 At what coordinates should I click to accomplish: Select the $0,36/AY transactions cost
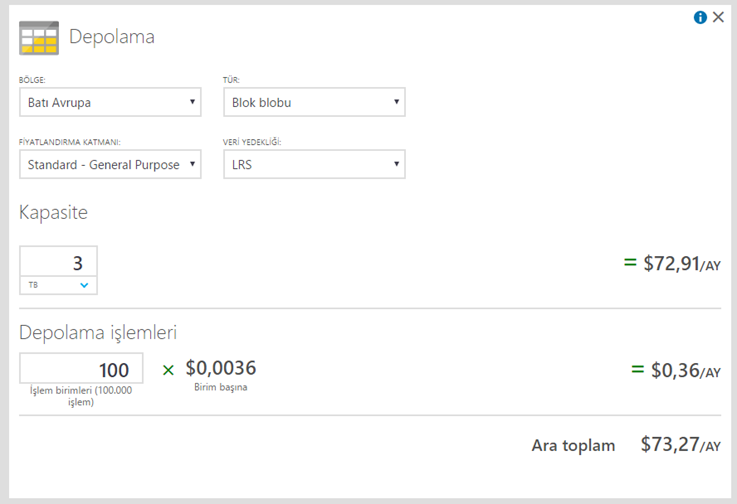[x=685, y=370]
